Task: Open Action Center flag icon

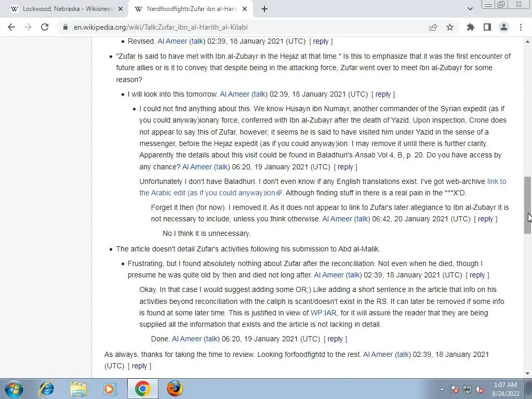Action: [455, 389]
